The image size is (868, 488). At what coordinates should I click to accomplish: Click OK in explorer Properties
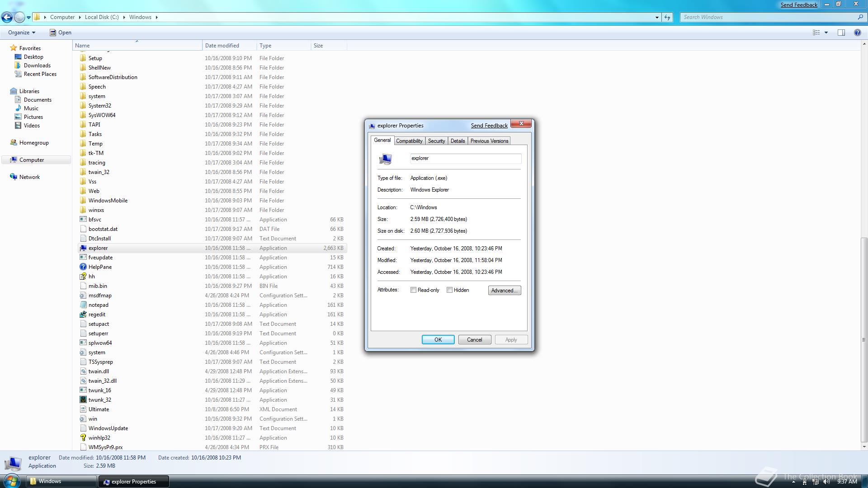pos(438,340)
